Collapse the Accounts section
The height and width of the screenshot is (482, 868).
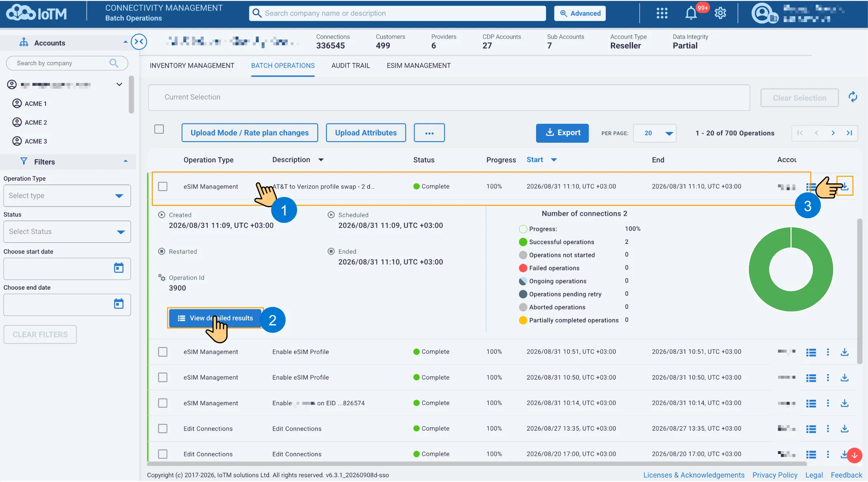[x=125, y=42]
